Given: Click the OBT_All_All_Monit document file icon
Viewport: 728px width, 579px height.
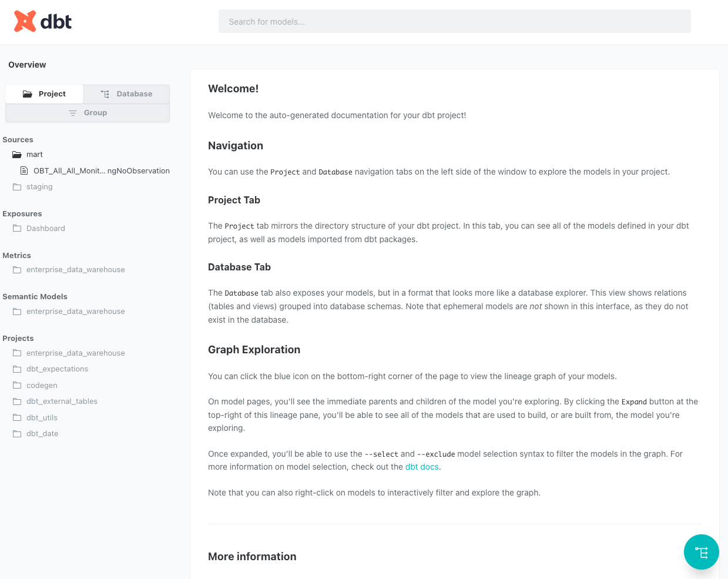Looking at the screenshot, I should pyautogui.click(x=24, y=171).
